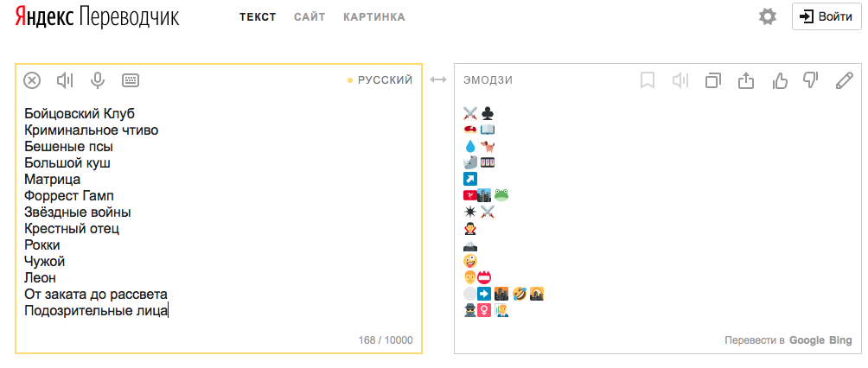The width and height of the screenshot is (868, 368).
Task: Click inside the source text area
Action: [x=216, y=216]
